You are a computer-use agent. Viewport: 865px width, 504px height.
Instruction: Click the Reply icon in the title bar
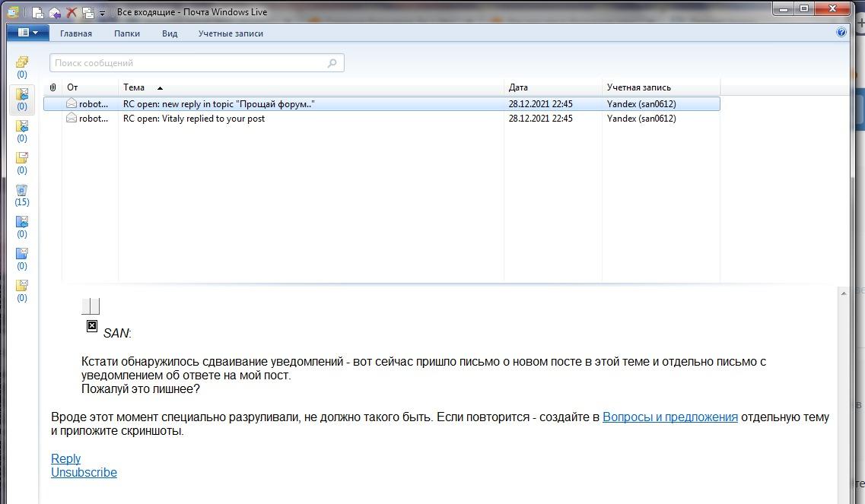coord(55,12)
